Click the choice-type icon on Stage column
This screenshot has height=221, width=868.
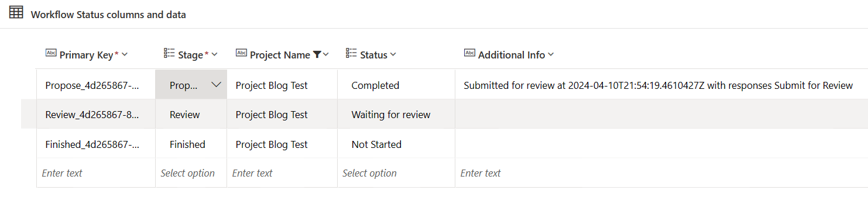[169, 53]
